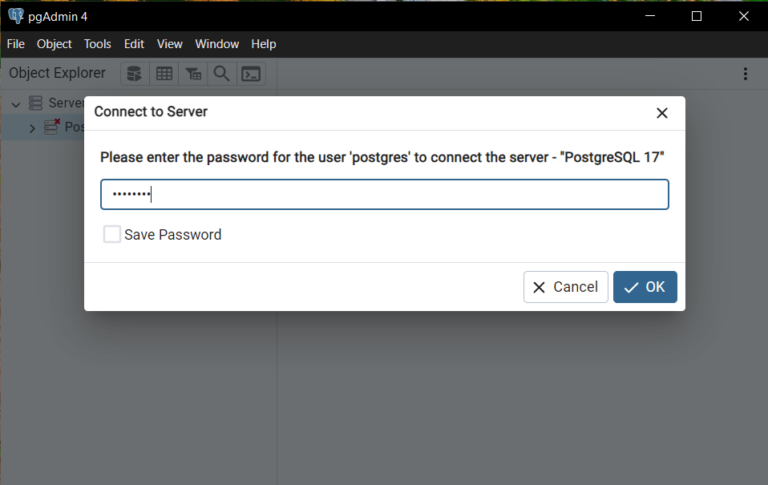Click the pgAdmin elephant logo icon
This screenshot has height=485, width=768.
click(x=16, y=16)
